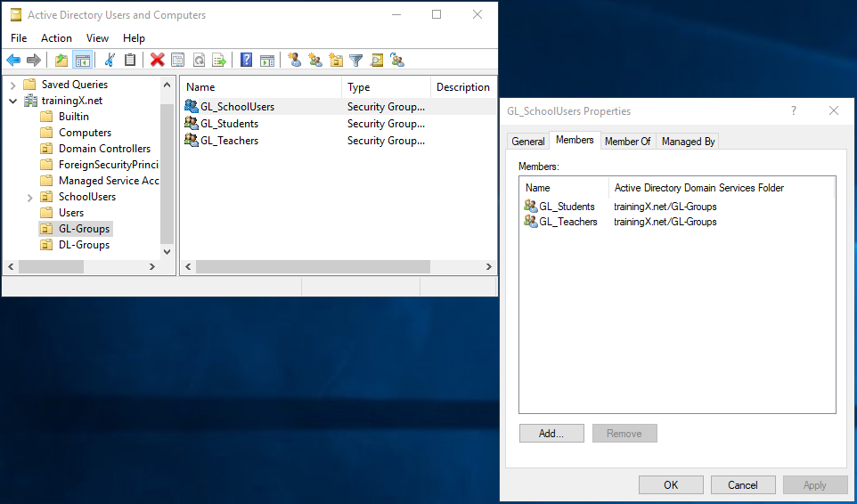The image size is (857, 504).
Task: Click tree pane scroll down arrow
Action: pos(167,252)
